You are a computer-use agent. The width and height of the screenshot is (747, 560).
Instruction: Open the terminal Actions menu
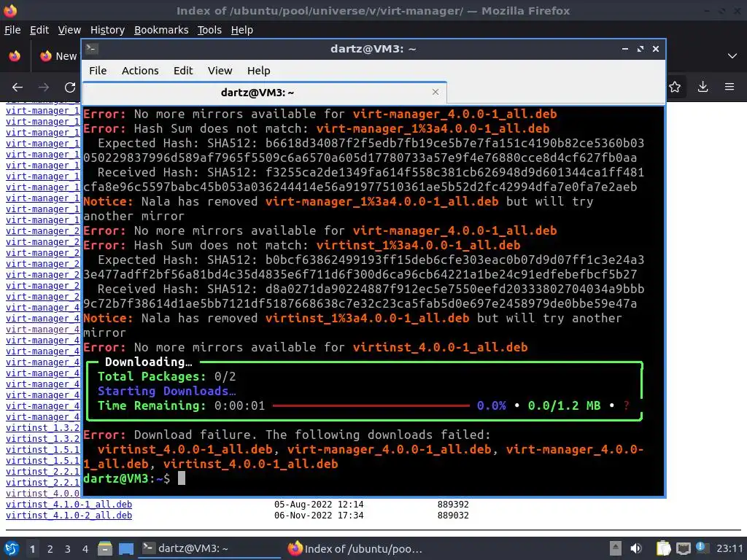140,71
